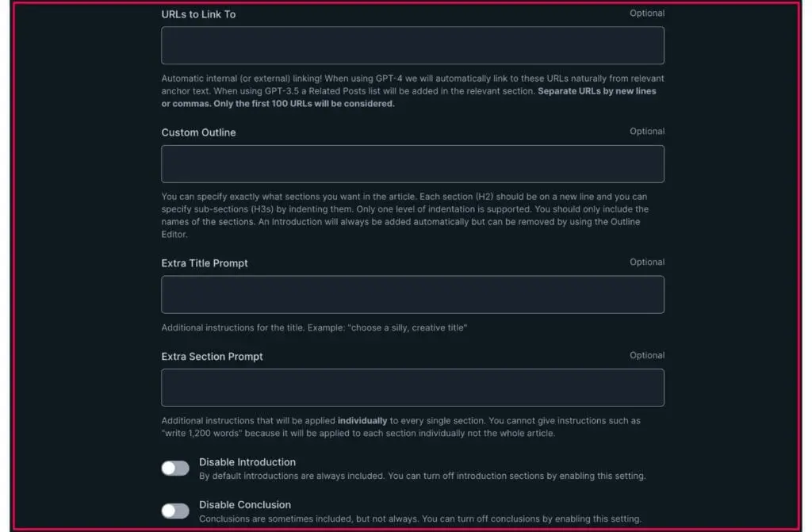This screenshot has height=532, width=812.
Task: Click the URLs to Link To text box
Action: pos(412,45)
